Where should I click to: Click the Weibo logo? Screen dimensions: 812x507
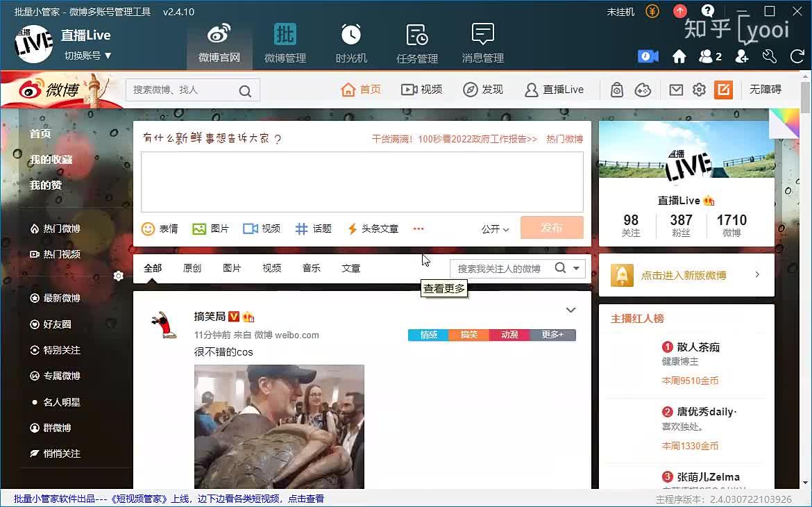(49, 90)
